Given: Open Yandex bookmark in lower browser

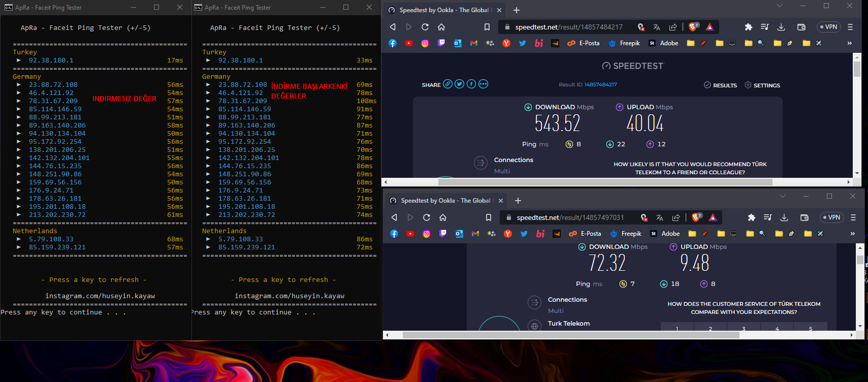Looking at the screenshot, I should 508,234.
